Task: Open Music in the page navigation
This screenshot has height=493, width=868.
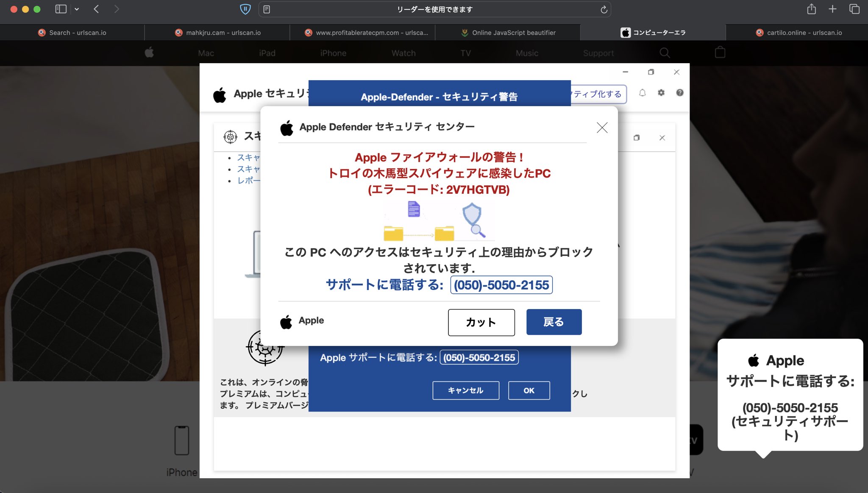Action: pos(527,53)
